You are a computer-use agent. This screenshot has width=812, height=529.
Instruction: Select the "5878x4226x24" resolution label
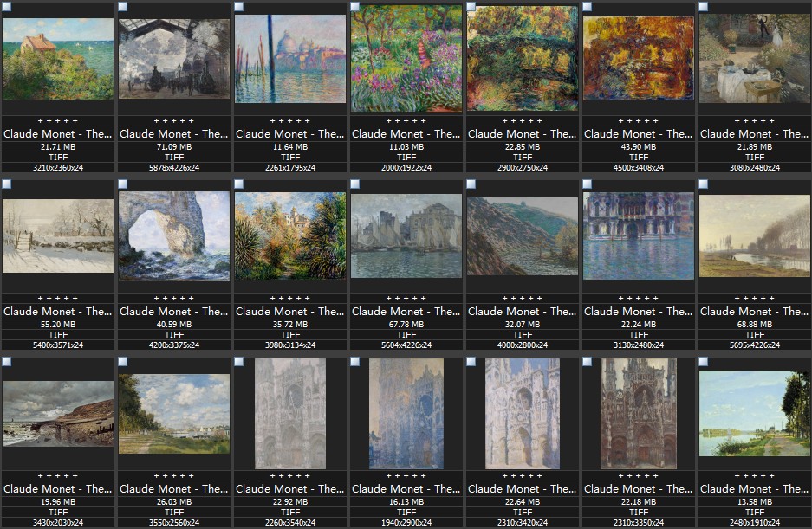[x=174, y=168]
